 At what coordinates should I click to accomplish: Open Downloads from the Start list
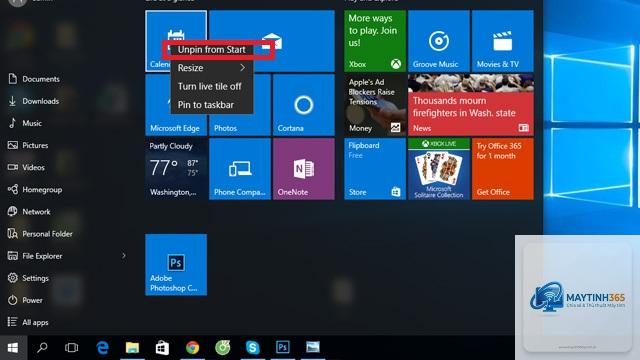(x=33, y=101)
